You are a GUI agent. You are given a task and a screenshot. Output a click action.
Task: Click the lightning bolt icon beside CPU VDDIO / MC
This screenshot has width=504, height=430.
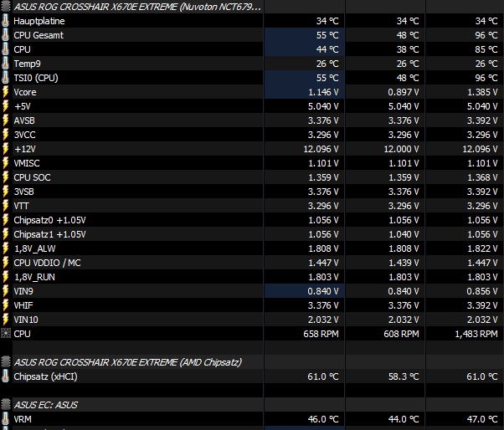tap(6, 263)
